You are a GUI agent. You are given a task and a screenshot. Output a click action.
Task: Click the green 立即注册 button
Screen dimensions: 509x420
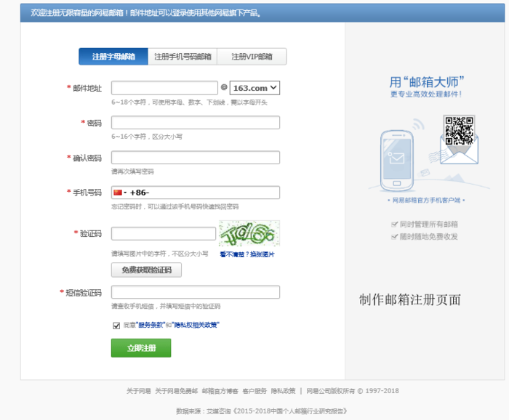click(x=141, y=348)
